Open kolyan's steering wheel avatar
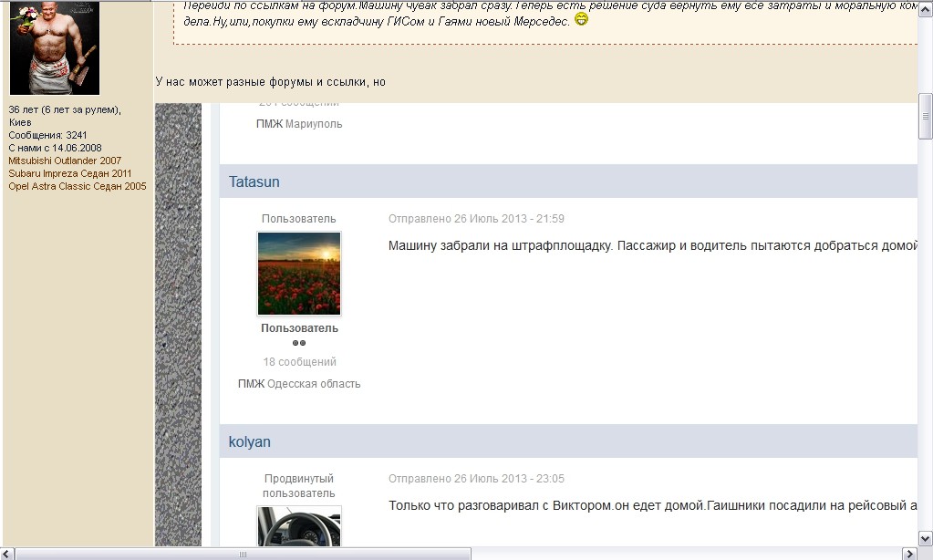Screen dimensions: 933x560 point(299,526)
